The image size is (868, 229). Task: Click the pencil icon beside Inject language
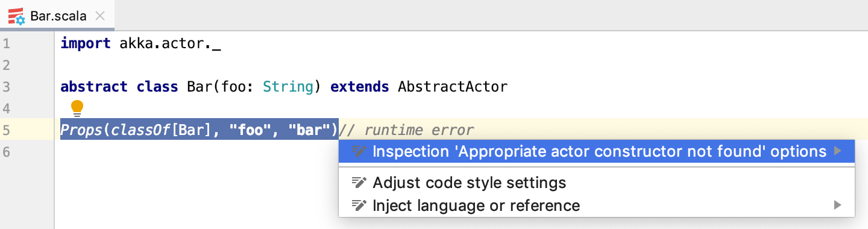359,205
